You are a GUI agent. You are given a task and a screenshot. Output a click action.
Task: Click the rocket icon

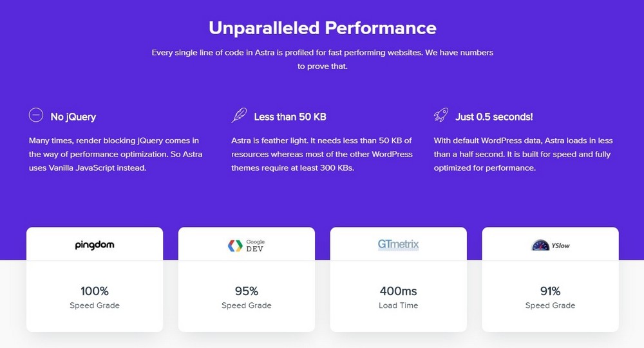point(441,115)
